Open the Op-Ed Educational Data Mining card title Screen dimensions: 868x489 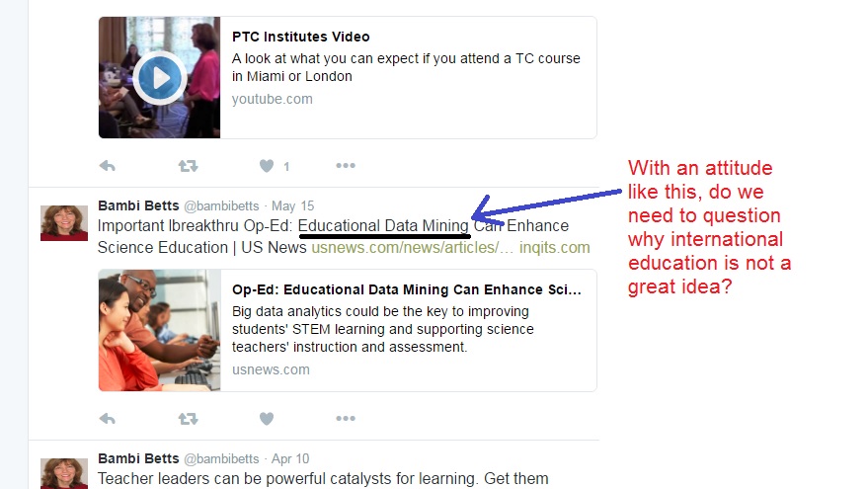coord(406,289)
